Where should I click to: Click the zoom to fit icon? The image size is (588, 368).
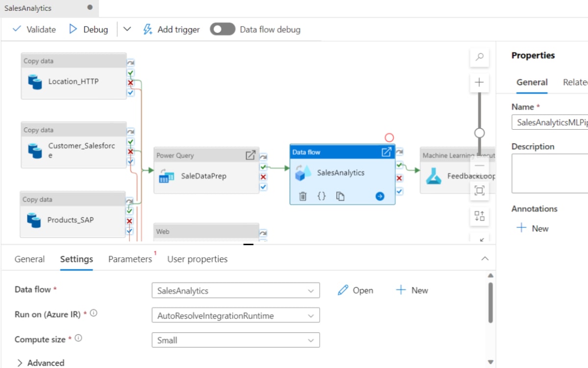[479, 190]
